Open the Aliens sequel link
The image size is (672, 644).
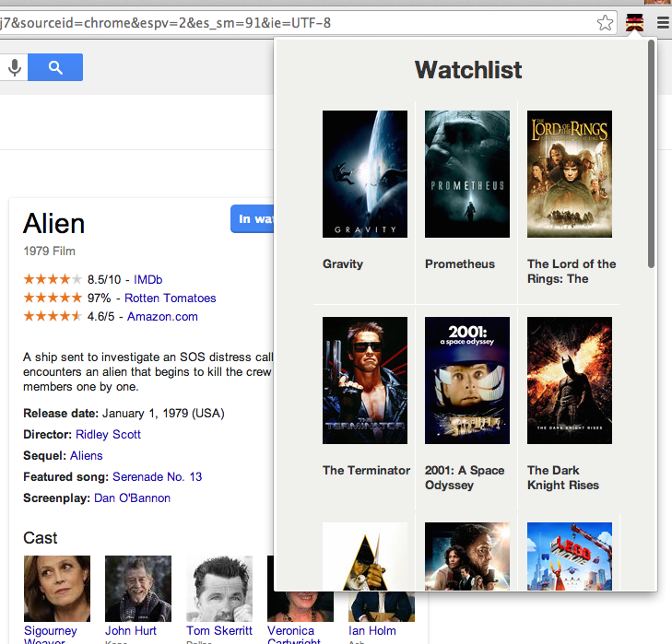pos(86,455)
